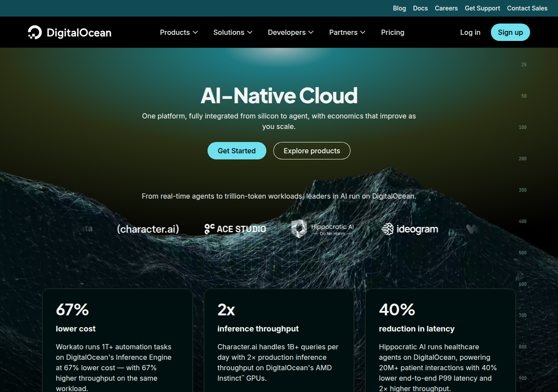Open the Pricing page

pos(392,32)
